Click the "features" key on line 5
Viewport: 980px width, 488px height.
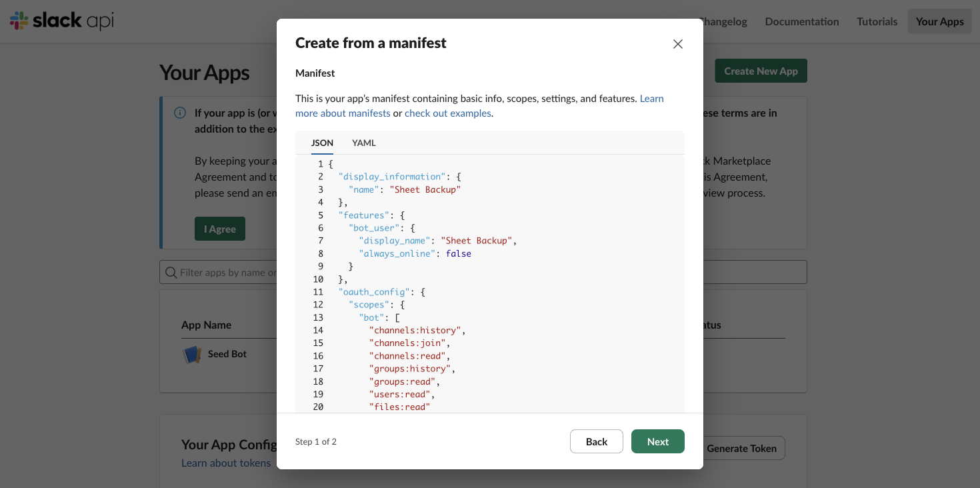[x=364, y=215]
